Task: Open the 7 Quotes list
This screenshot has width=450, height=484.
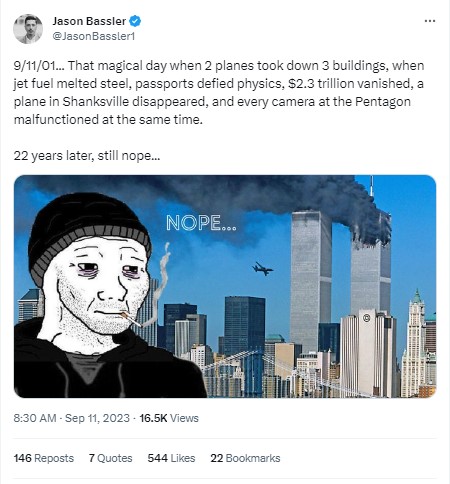Action: pyautogui.click(x=110, y=458)
